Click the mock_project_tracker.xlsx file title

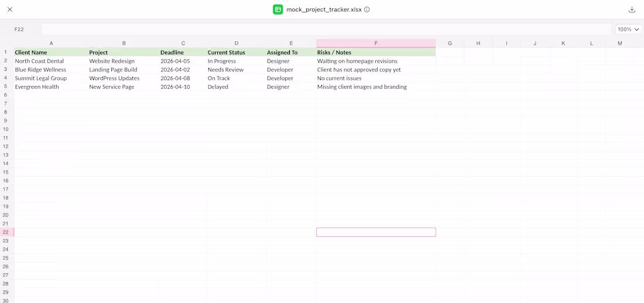click(x=324, y=9)
